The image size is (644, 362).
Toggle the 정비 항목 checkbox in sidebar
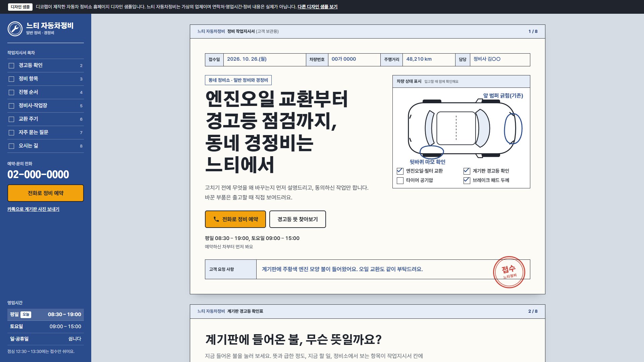pyautogui.click(x=11, y=79)
